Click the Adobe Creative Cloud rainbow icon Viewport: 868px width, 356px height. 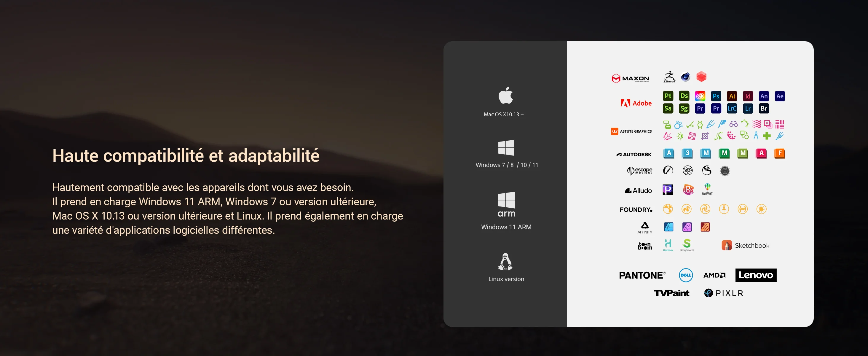pyautogui.click(x=700, y=96)
